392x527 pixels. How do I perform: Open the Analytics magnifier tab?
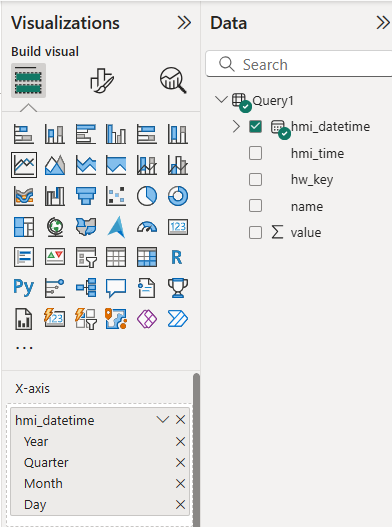[173, 81]
